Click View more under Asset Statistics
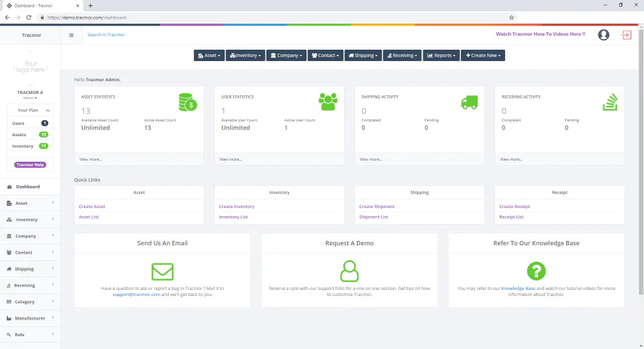644x349 pixels. tap(91, 160)
